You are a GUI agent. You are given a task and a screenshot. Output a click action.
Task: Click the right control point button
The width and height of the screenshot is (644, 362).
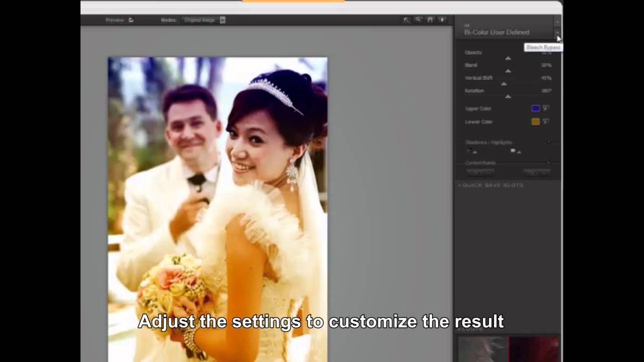pyautogui.click(x=536, y=172)
